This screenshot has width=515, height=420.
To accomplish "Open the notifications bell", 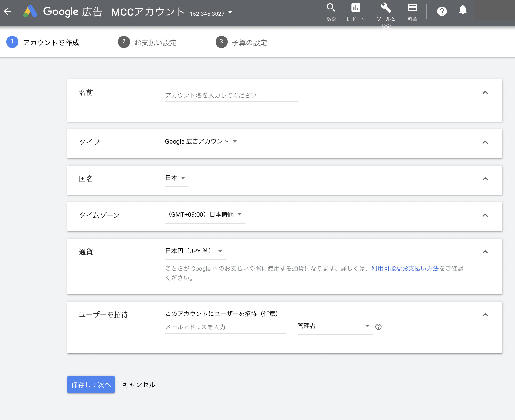I will coord(462,10).
